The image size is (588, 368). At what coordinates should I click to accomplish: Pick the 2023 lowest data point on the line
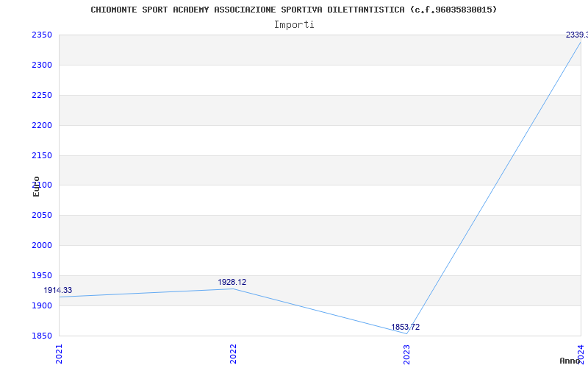pos(407,333)
